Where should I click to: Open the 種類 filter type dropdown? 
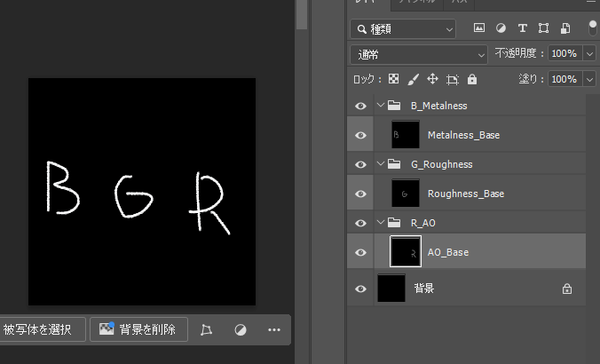[x=403, y=28]
